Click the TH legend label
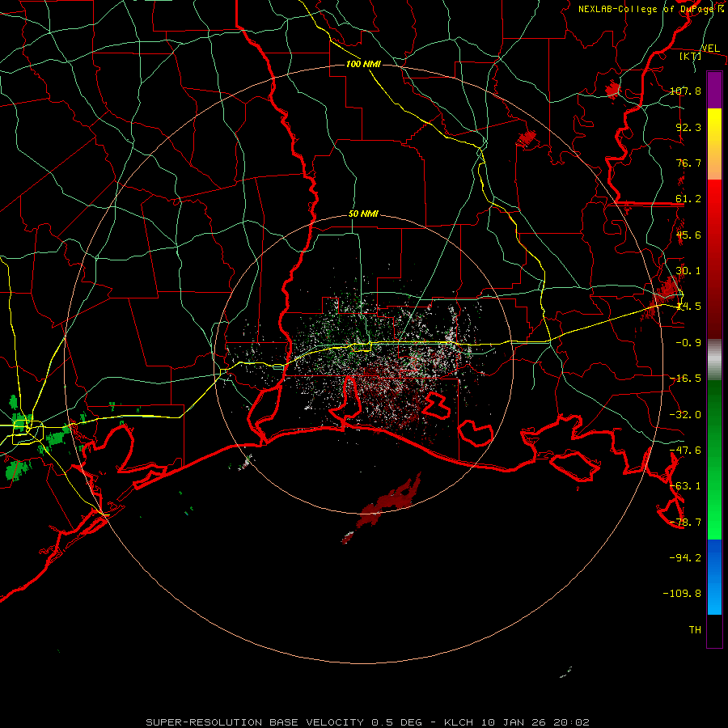The image size is (728, 728). point(695,630)
